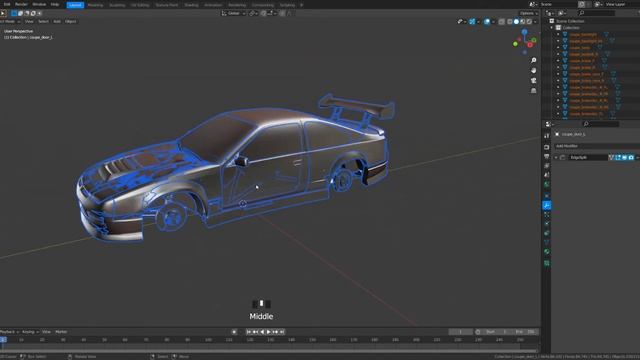Open the World properties tab icon
This screenshot has height=360, width=640.
tap(547, 184)
